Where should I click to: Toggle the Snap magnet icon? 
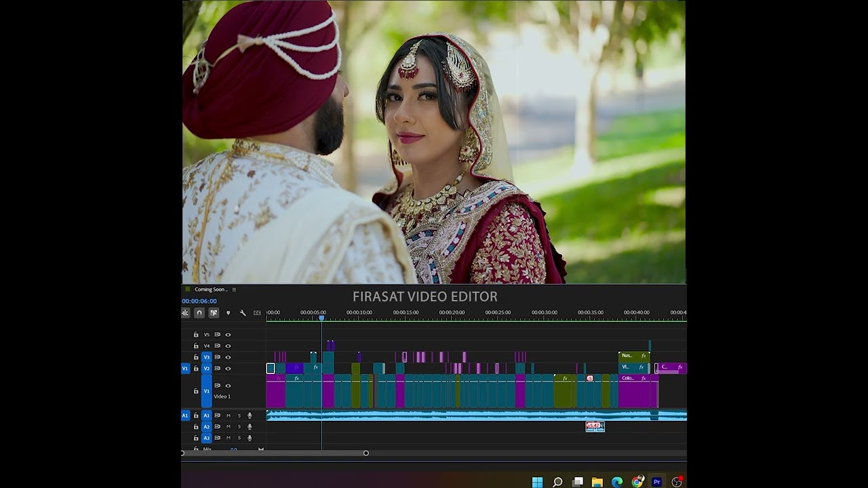pos(199,312)
